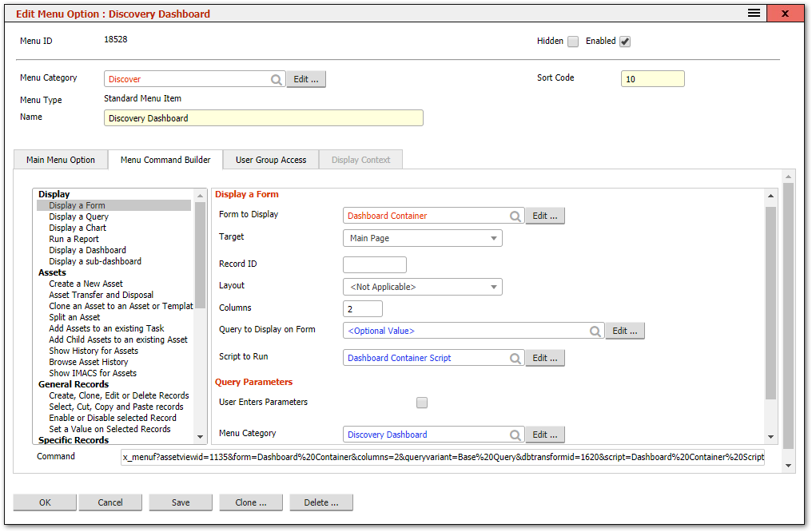
Task: Expand the Layout dropdown set to Not Applicable
Action: [x=494, y=286]
